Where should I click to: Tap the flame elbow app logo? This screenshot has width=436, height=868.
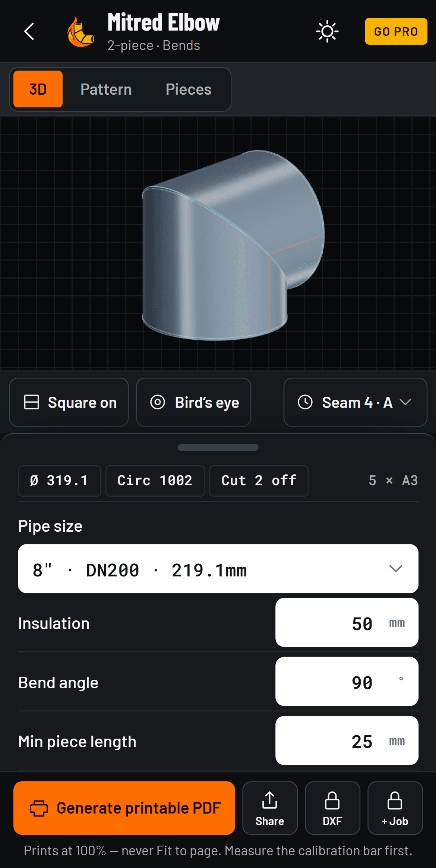point(80,32)
